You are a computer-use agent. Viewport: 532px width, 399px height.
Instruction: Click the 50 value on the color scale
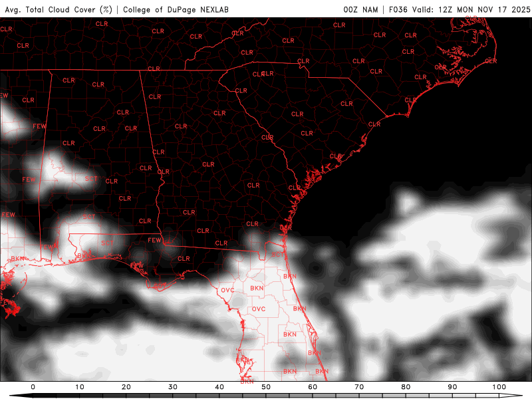pyautogui.click(x=266, y=387)
